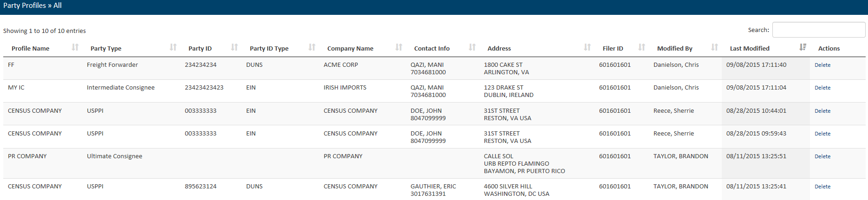Click the Party Profiles » All title
The image size is (868, 200).
coord(32,6)
